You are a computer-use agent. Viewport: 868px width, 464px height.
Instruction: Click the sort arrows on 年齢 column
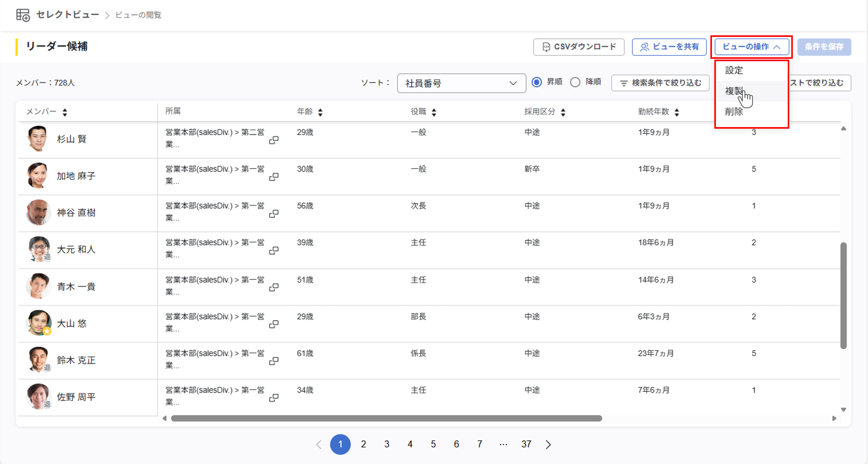click(320, 112)
